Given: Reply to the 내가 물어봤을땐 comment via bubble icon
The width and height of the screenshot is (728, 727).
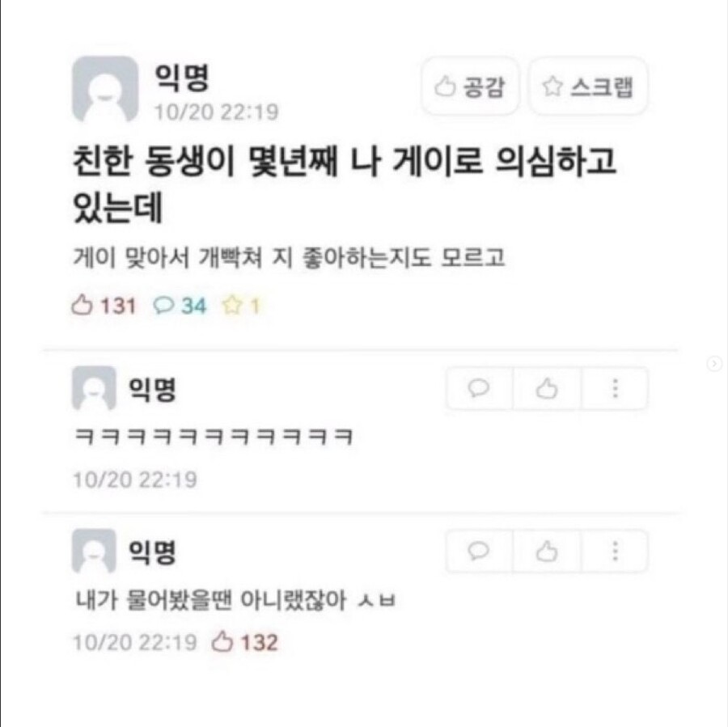Looking at the screenshot, I should tap(479, 551).
